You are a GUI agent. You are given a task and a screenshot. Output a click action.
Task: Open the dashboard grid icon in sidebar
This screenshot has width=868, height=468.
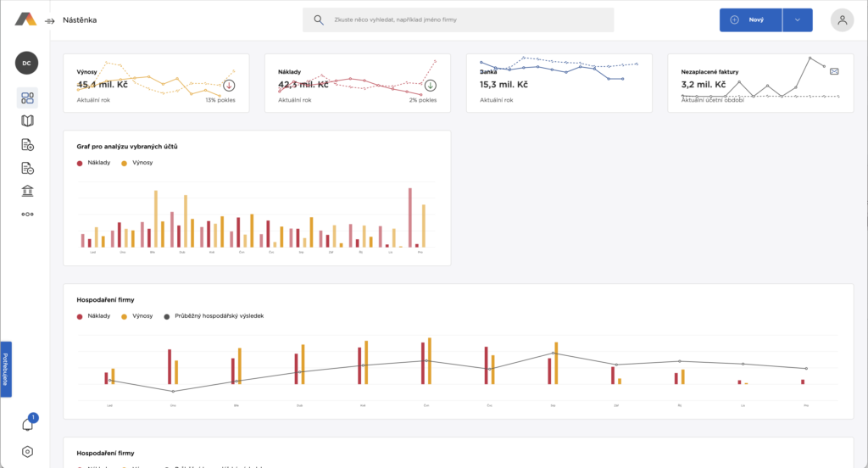coord(27,97)
